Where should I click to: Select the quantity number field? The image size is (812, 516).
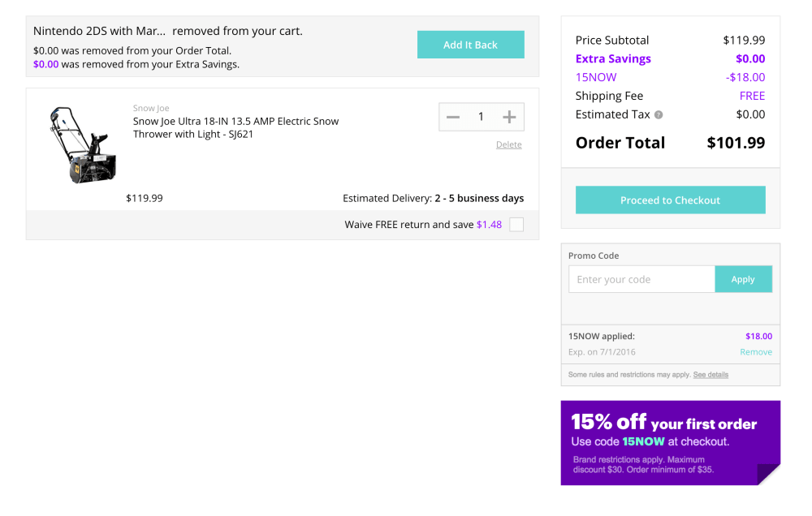pyautogui.click(x=481, y=117)
